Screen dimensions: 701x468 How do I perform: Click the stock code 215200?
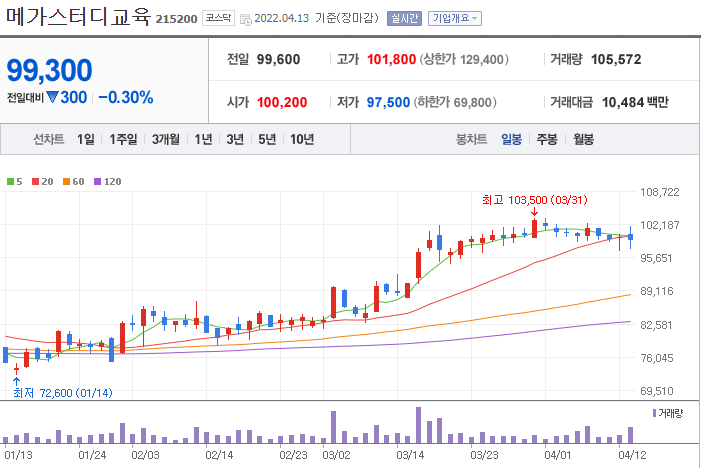(x=177, y=19)
